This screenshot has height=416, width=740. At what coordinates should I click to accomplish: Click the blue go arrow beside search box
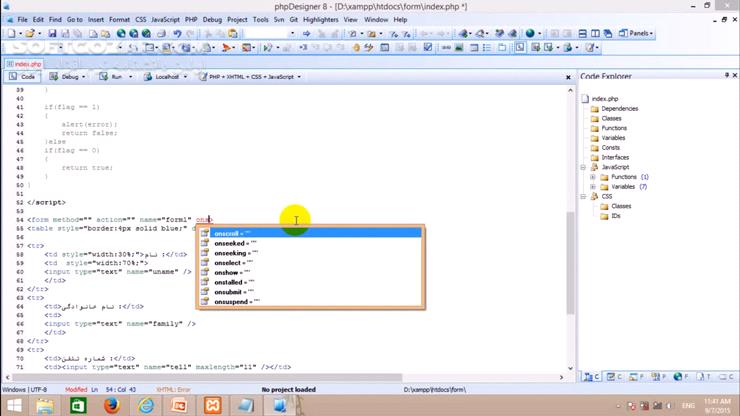click(306, 34)
